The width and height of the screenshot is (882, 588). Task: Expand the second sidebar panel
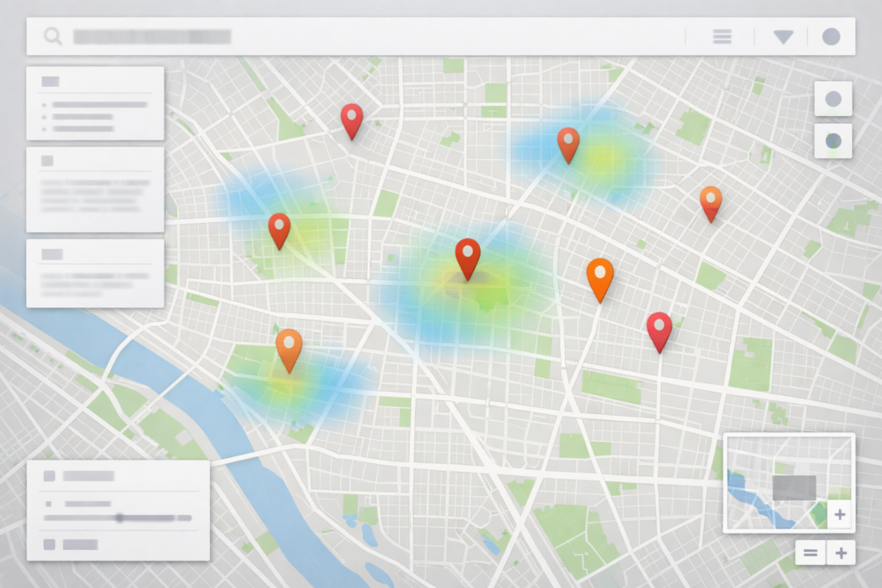94,162
